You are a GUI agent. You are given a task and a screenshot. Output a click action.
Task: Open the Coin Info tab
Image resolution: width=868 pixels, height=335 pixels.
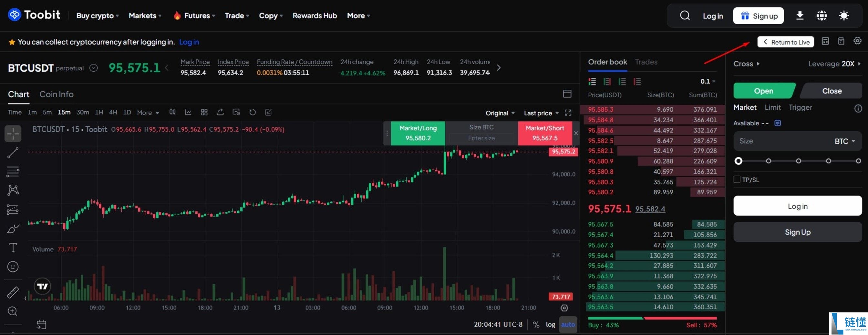tap(56, 94)
